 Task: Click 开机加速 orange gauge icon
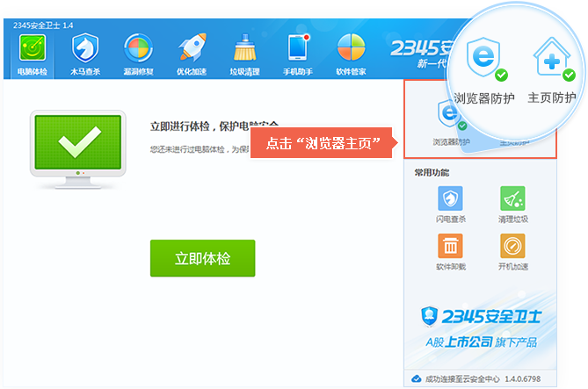click(512, 246)
